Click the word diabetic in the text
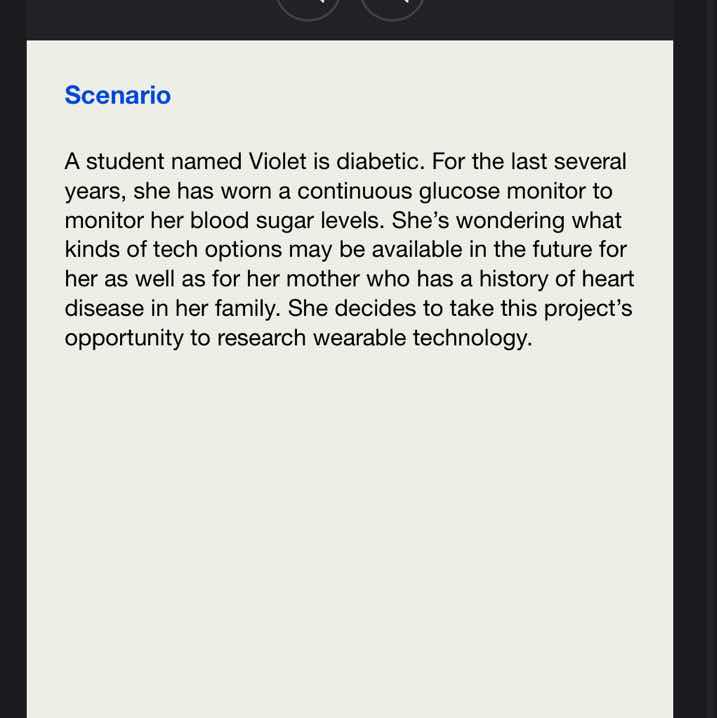 coord(377,162)
